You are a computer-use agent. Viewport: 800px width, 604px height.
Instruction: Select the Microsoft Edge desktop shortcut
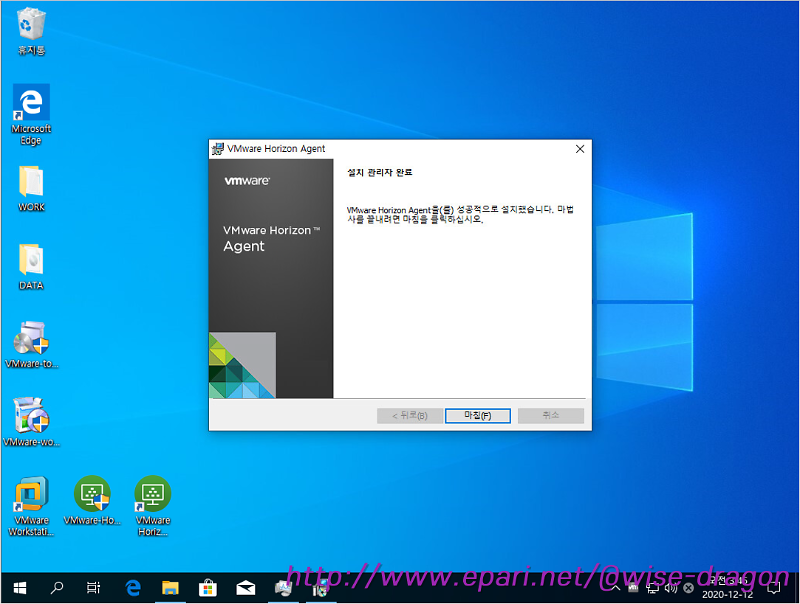31,115
